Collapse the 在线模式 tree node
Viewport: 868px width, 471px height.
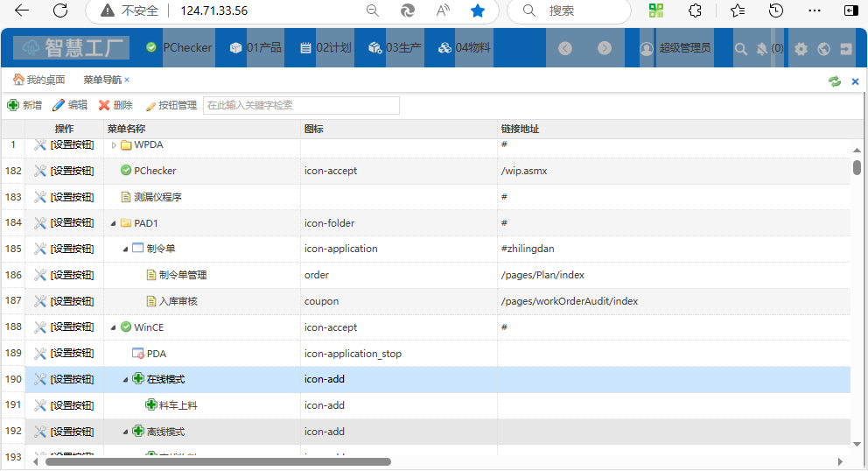pos(126,380)
